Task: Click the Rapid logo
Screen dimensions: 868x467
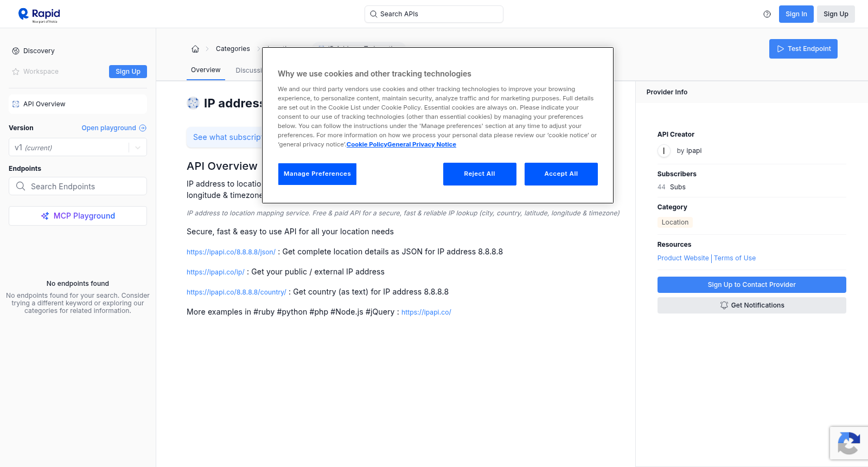Action: click(x=39, y=15)
